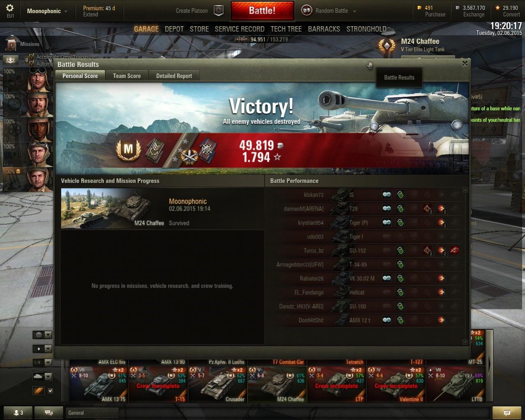
Task: Toggle the Automatic checkbox below crew training
Action: point(32,63)
